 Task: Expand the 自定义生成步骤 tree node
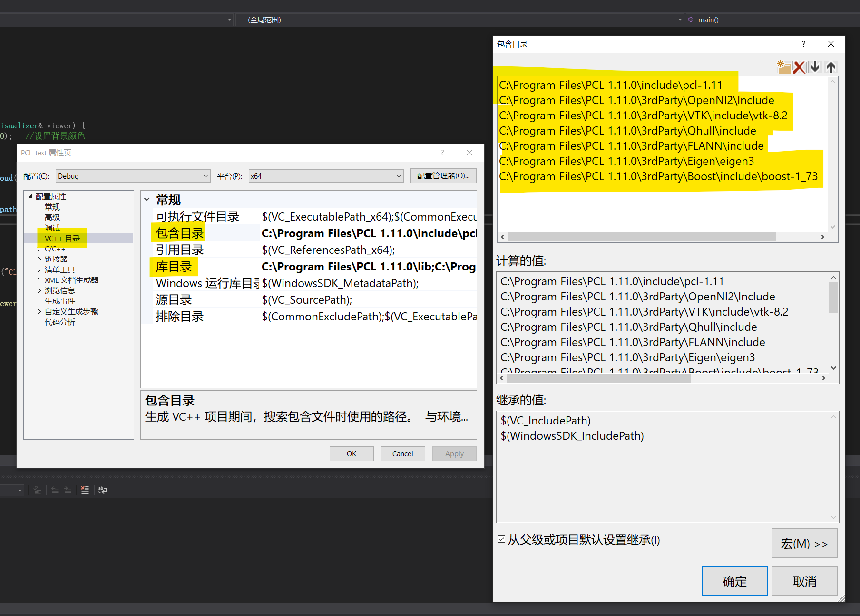(x=39, y=311)
